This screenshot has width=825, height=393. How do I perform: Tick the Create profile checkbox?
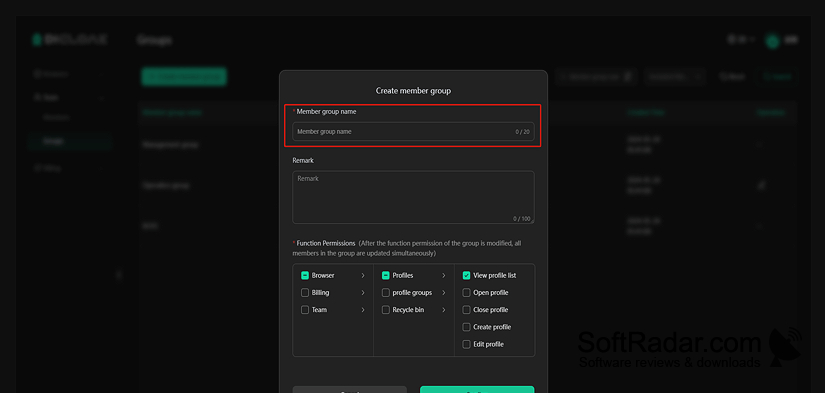pos(466,327)
